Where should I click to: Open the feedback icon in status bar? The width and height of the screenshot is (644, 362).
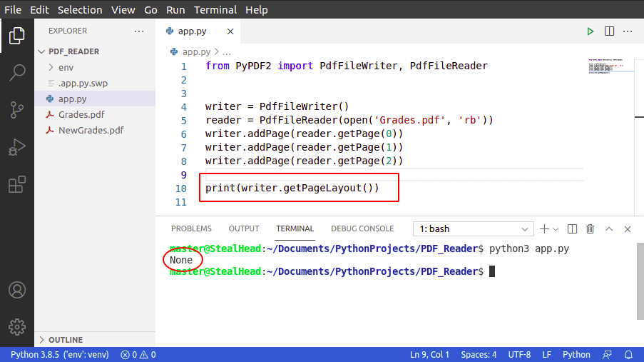point(607,355)
